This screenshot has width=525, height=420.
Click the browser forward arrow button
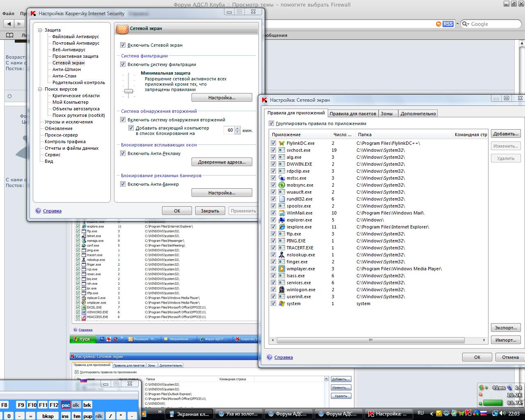(x=19, y=24)
